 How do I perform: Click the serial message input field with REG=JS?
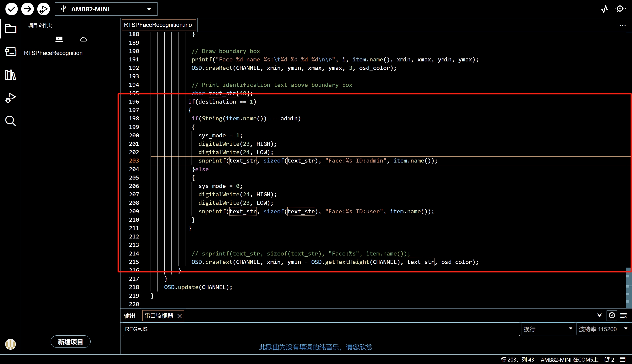tap(321, 329)
